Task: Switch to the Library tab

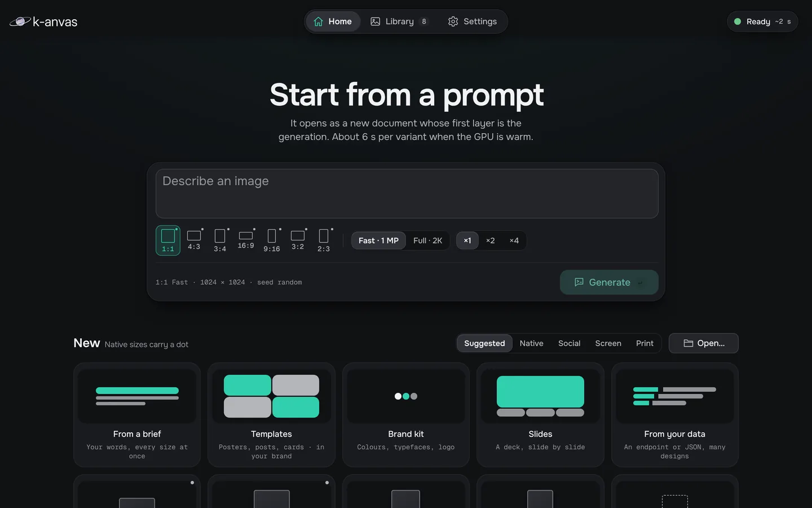Action: 400,21
